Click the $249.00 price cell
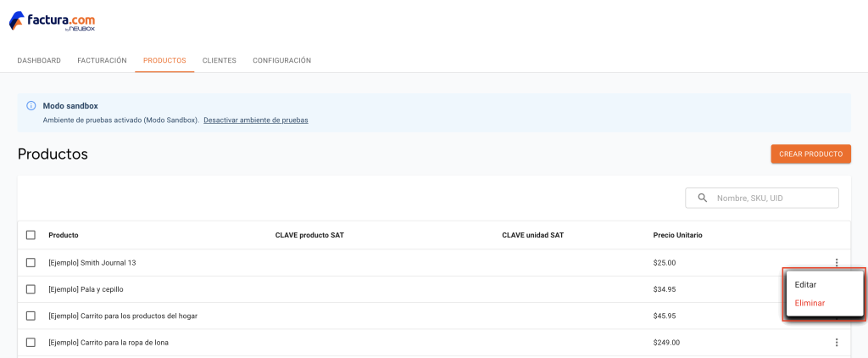868x358 pixels. [666, 343]
